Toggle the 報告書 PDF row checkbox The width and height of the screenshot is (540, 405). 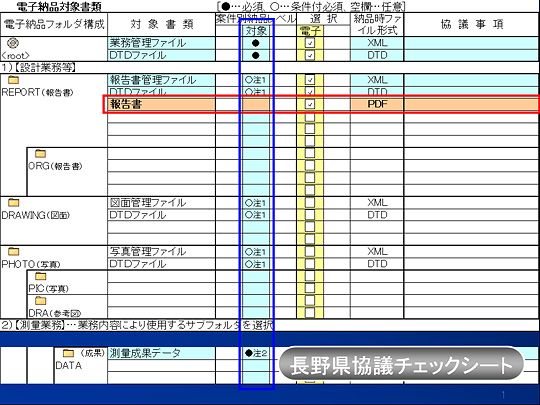[x=310, y=104]
